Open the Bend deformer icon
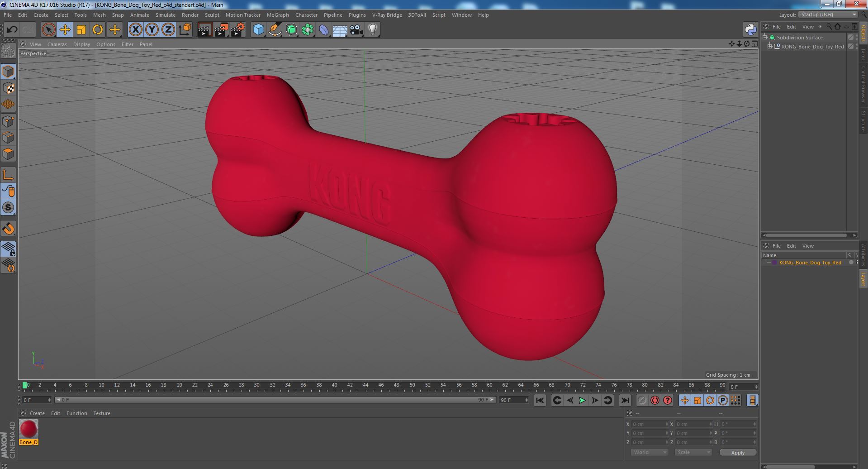Screen dimensions: 868x469 pos(324,30)
